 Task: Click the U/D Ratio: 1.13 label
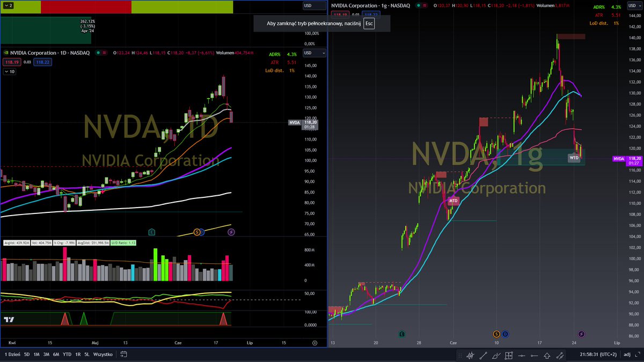(123, 243)
